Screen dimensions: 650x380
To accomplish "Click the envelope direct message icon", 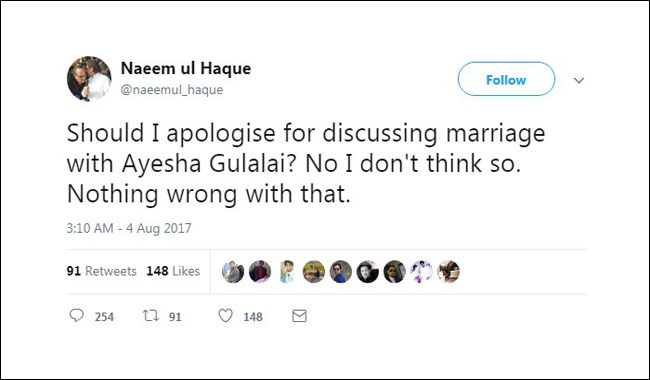I will [x=299, y=316].
